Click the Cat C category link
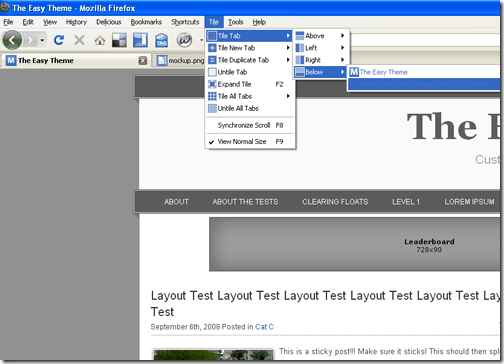 coord(264,327)
